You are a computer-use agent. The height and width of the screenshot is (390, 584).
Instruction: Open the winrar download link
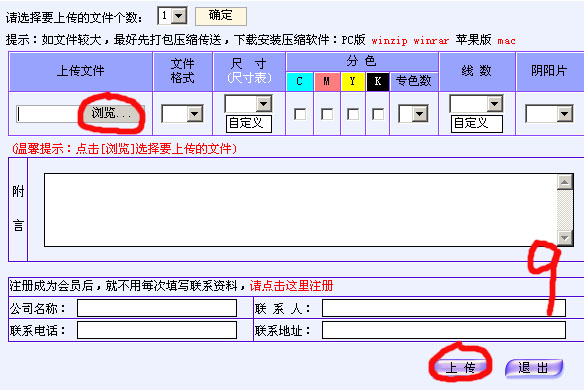click(x=431, y=40)
